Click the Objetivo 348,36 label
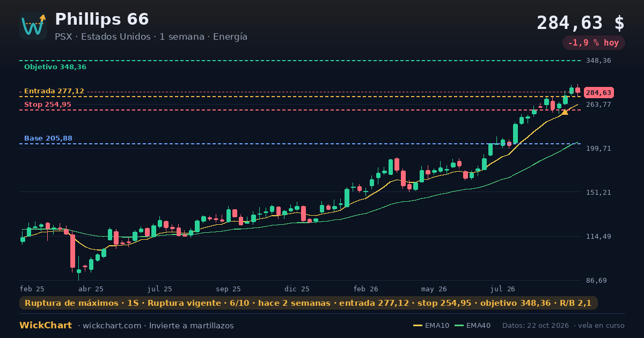Screen dimensions: 644x338 (x=55, y=67)
